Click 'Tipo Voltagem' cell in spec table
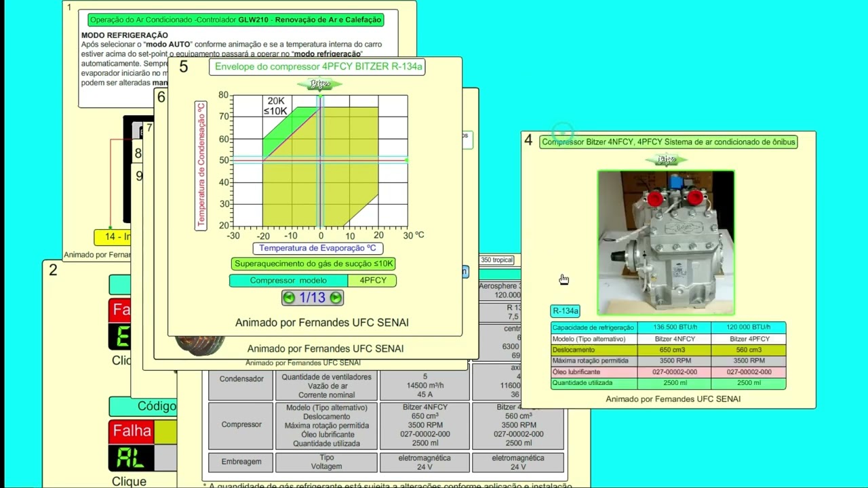Viewport: 868px width, 488px height. click(326, 462)
